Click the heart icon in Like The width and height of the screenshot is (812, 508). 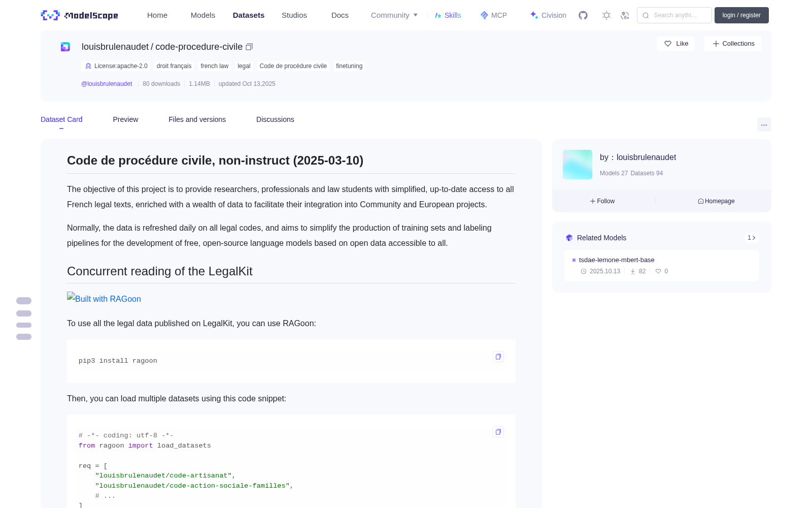[668, 44]
